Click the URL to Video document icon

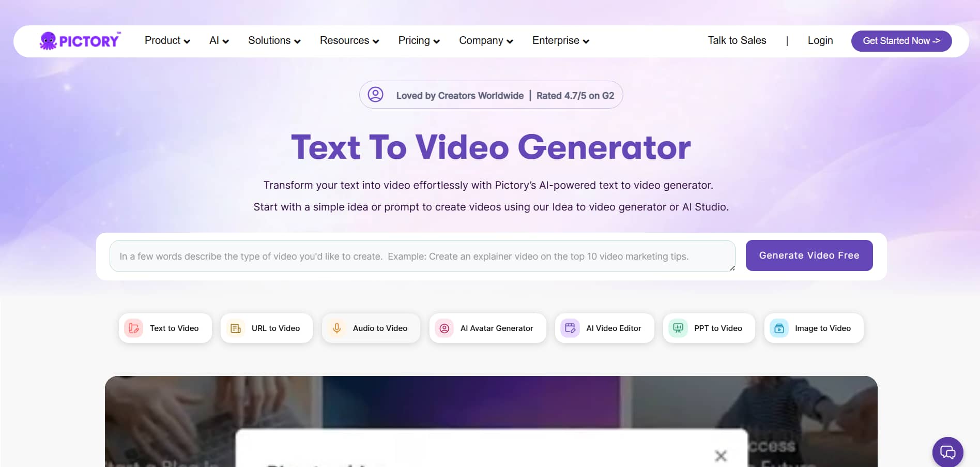(236, 328)
